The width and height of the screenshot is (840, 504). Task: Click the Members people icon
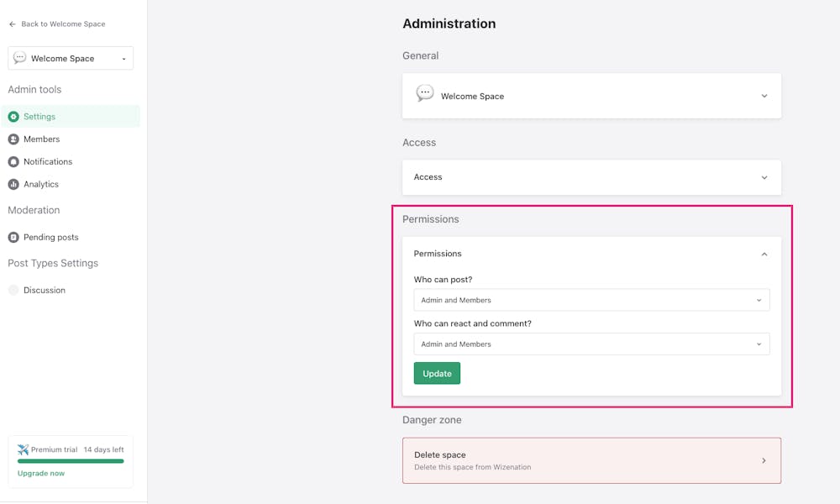13,139
